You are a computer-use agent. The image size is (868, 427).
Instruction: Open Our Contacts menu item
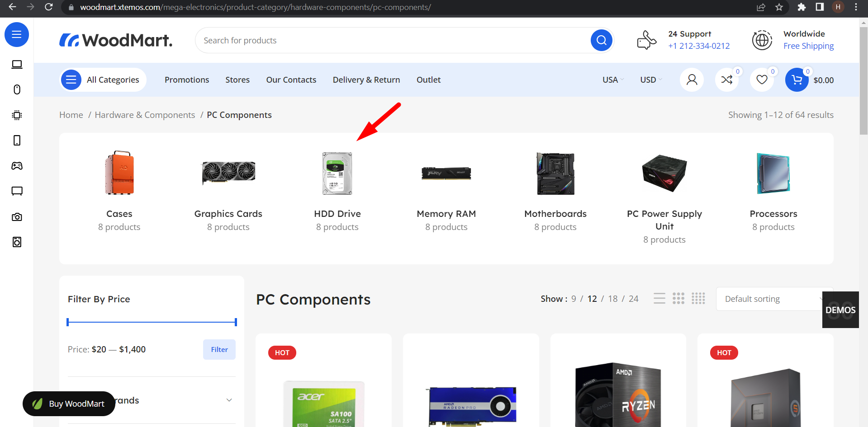click(291, 80)
